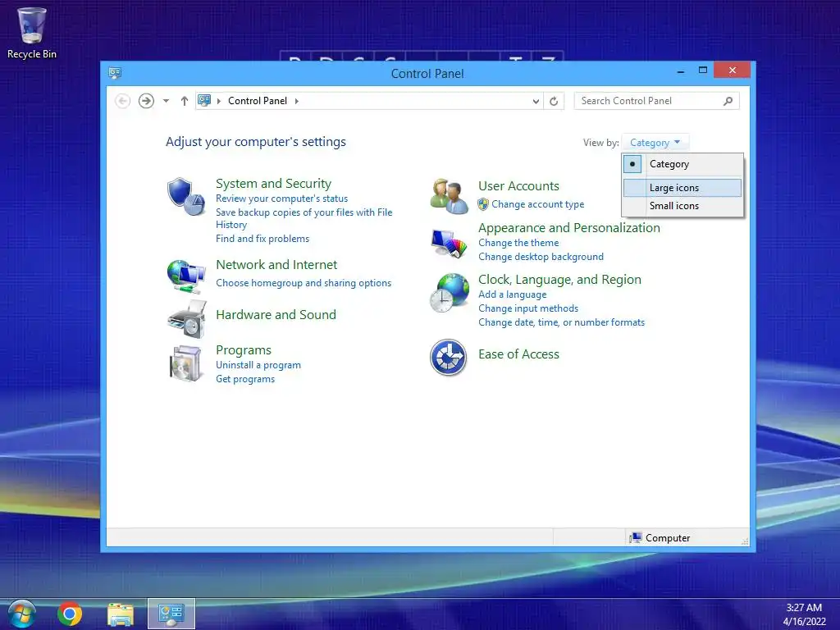Screen dimensions: 840x630
Task: Open the Programs category heading
Action: pos(244,349)
